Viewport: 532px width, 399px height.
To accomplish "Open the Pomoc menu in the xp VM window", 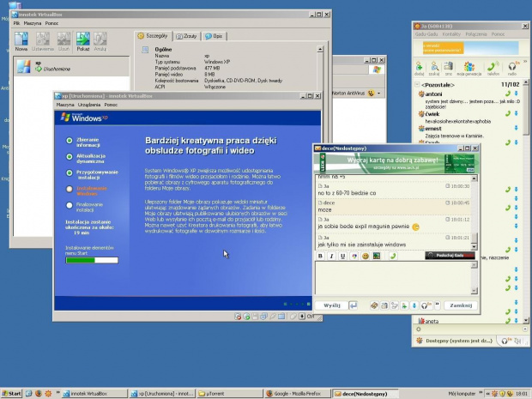I will click(111, 105).
